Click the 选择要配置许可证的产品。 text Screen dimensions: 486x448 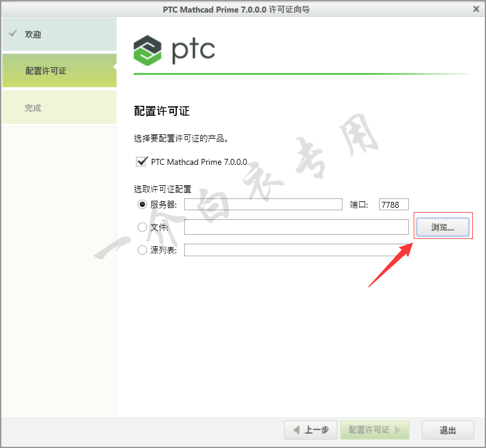coord(181,138)
